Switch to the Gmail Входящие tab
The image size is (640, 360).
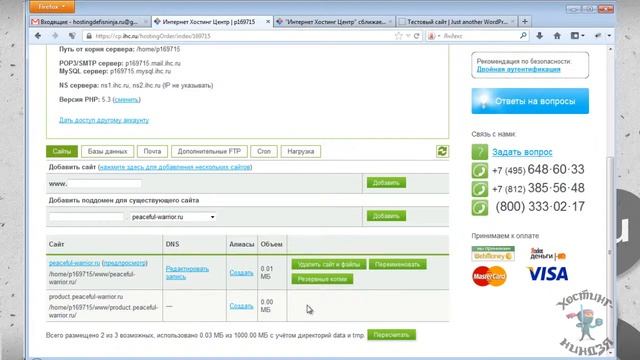point(90,22)
